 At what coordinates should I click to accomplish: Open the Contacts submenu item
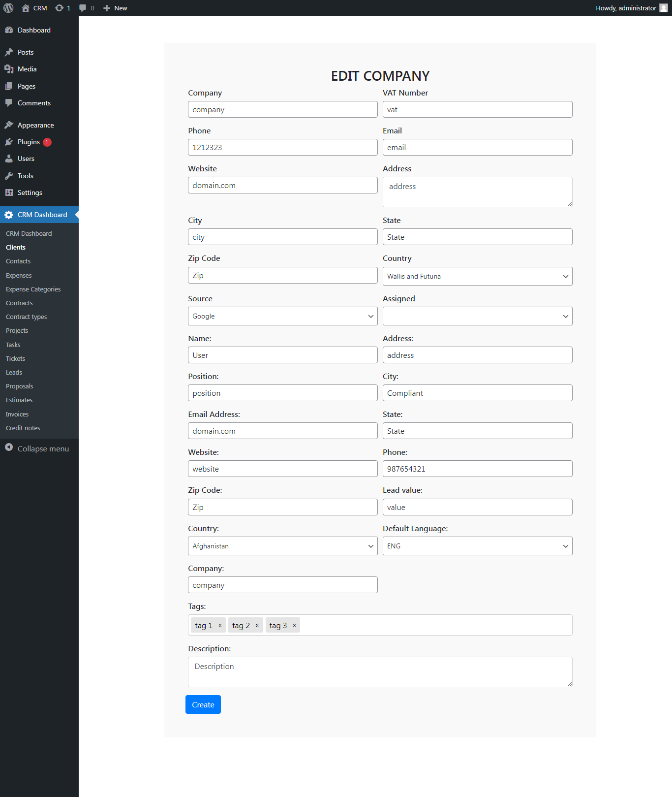coord(18,261)
